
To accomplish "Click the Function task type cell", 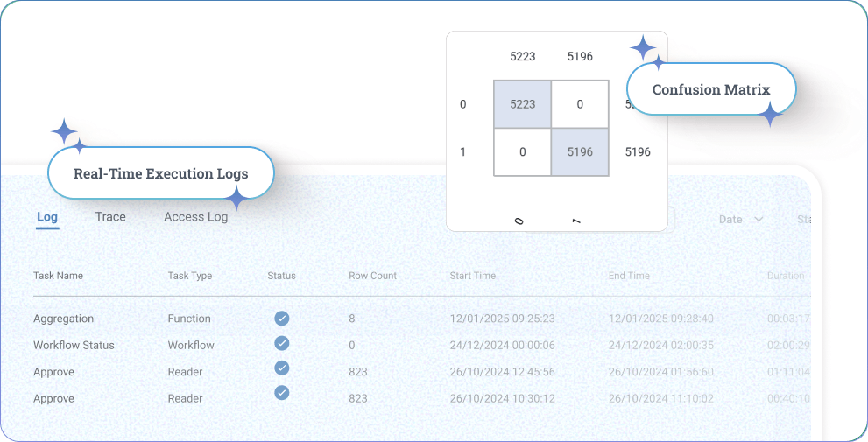I will coord(189,319).
